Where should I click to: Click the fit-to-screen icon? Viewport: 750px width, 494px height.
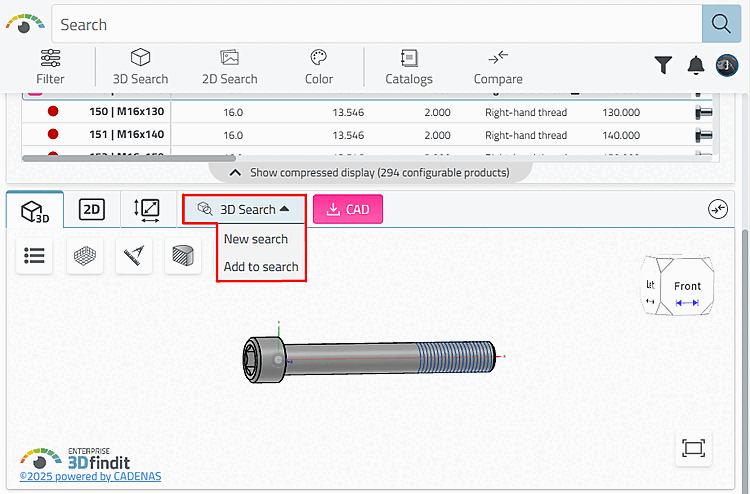coord(694,448)
